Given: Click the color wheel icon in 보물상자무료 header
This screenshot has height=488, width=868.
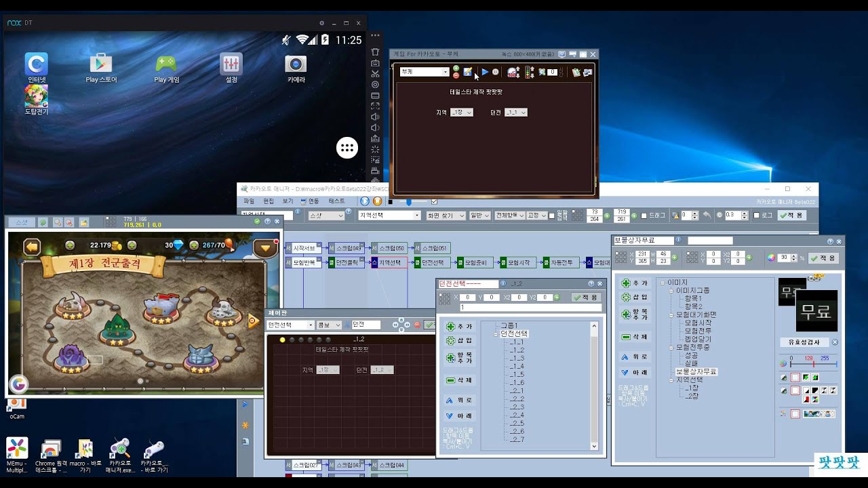Looking at the screenshot, I should 772,258.
